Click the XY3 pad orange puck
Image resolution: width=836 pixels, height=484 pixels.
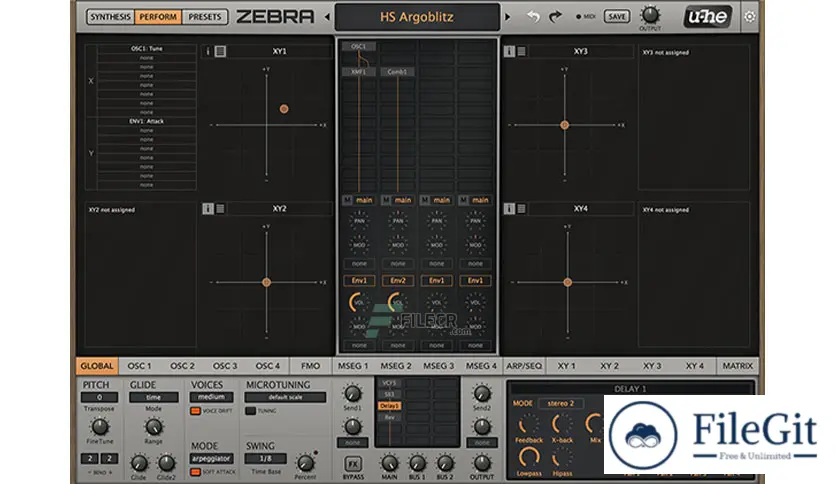[565, 125]
